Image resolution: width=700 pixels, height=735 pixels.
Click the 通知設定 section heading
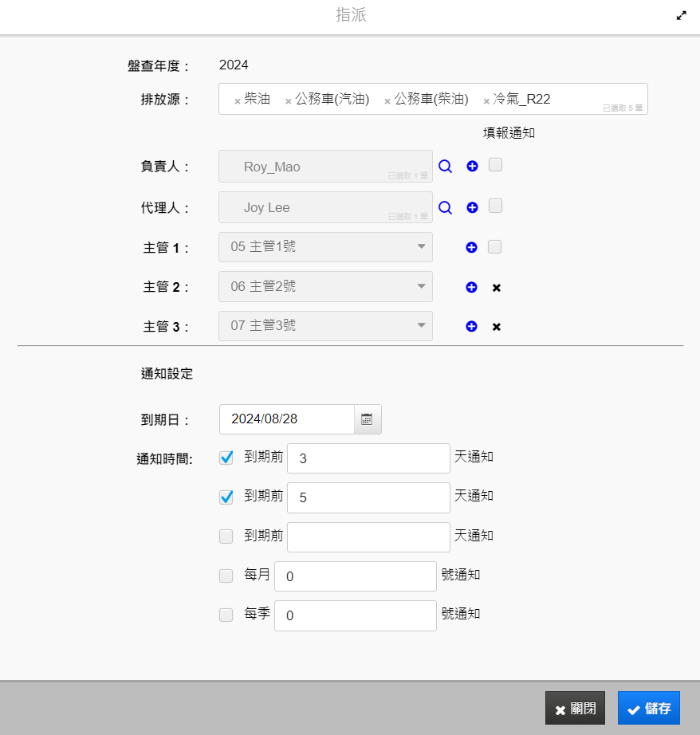(167, 374)
